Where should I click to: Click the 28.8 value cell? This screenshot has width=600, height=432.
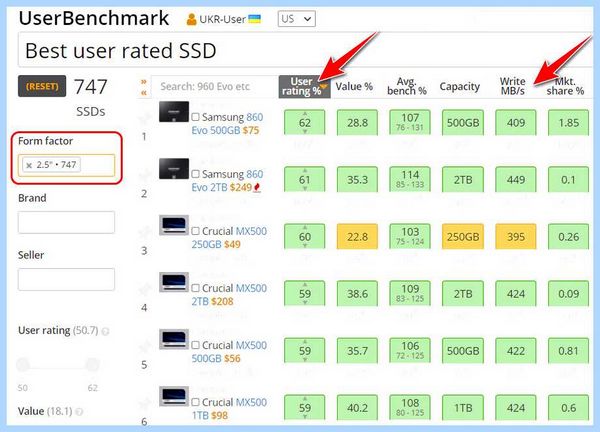click(357, 122)
